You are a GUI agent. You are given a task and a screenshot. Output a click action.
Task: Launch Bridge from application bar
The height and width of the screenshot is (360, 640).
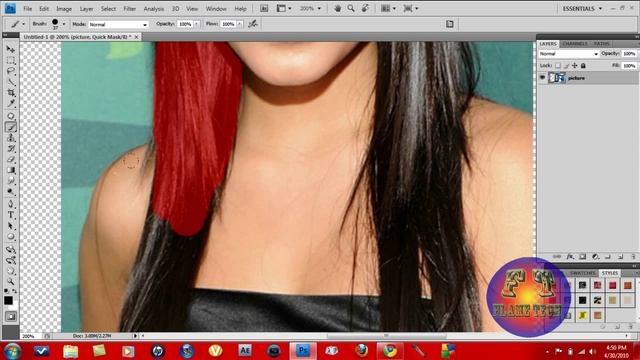pyautogui.click(x=264, y=8)
